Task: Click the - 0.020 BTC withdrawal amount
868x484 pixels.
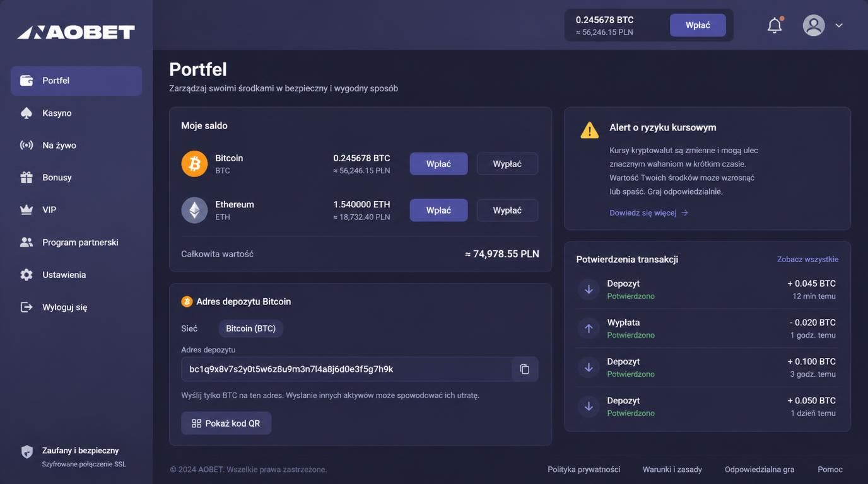Action: tap(812, 323)
